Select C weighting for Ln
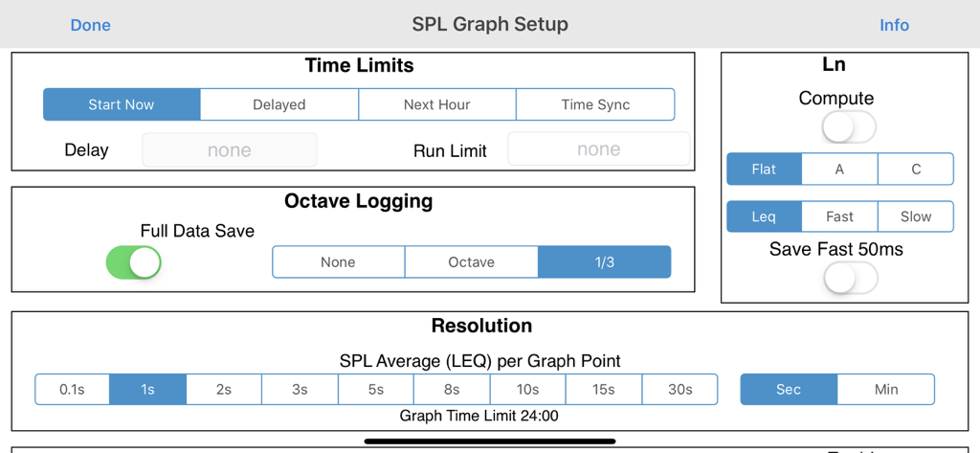 click(x=916, y=169)
